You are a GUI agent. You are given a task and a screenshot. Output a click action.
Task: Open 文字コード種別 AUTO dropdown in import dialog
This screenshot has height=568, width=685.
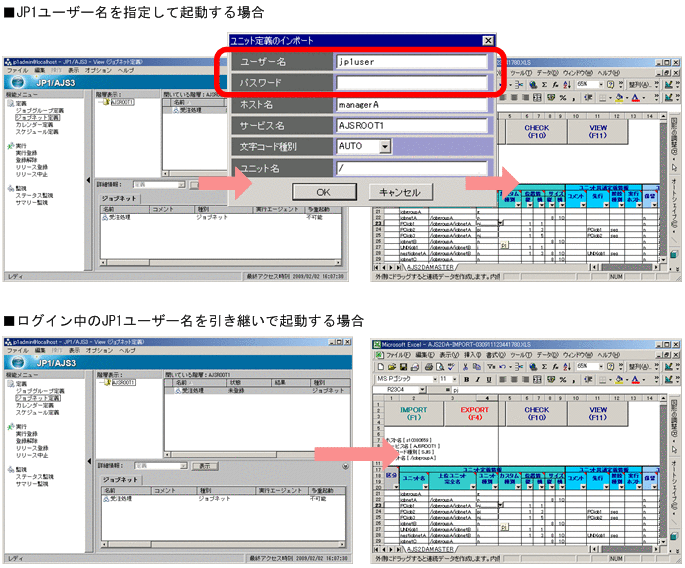coord(384,146)
